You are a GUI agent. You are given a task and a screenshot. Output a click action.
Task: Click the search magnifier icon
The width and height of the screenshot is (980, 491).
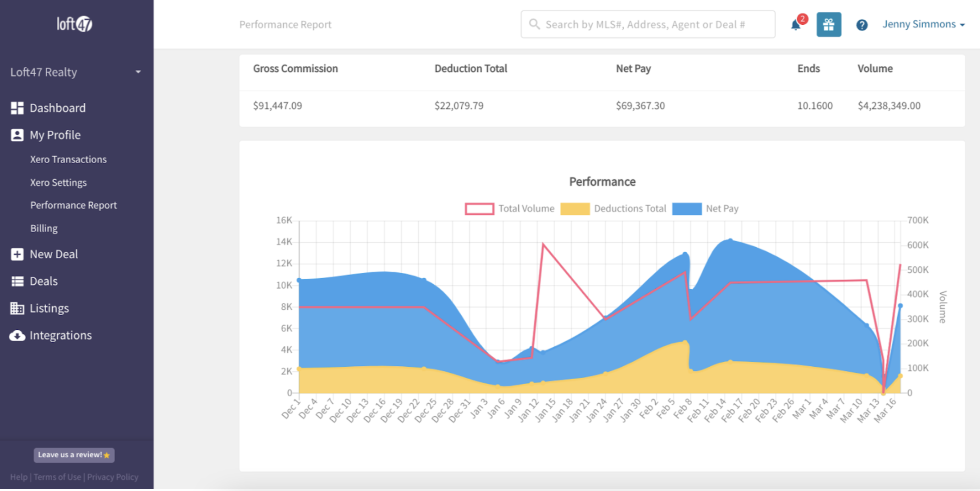[x=534, y=24]
